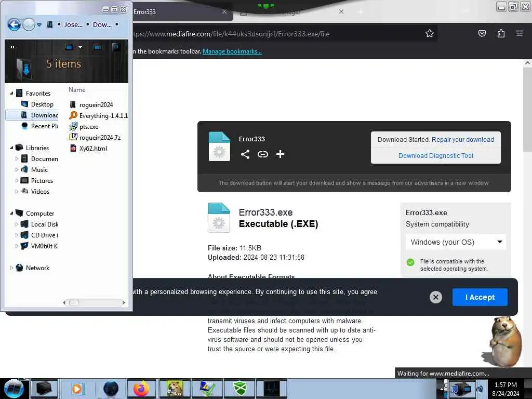Viewport: 532px width, 399px height.
Task: Open the media player taskbar icon
Action: [77, 389]
